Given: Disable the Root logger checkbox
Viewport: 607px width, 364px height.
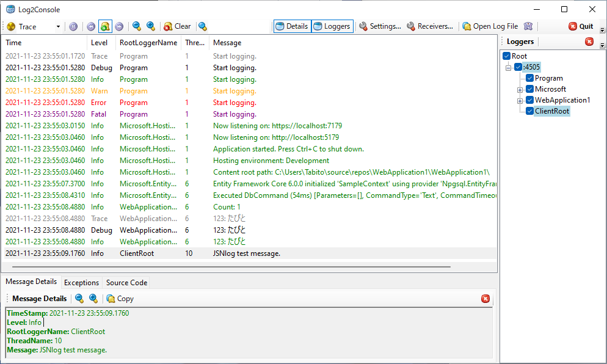Looking at the screenshot, I should pyautogui.click(x=506, y=56).
